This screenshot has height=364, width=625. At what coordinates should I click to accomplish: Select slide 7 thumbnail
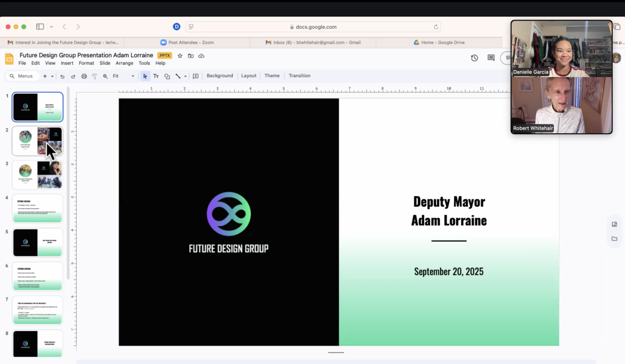(x=38, y=310)
